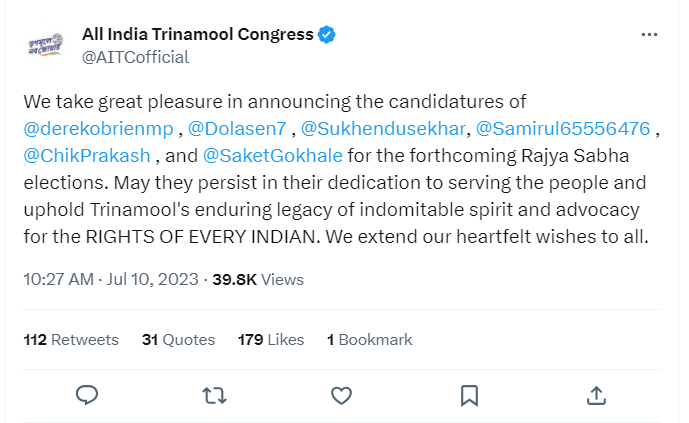Retweet using the arrows icon

(214, 396)
